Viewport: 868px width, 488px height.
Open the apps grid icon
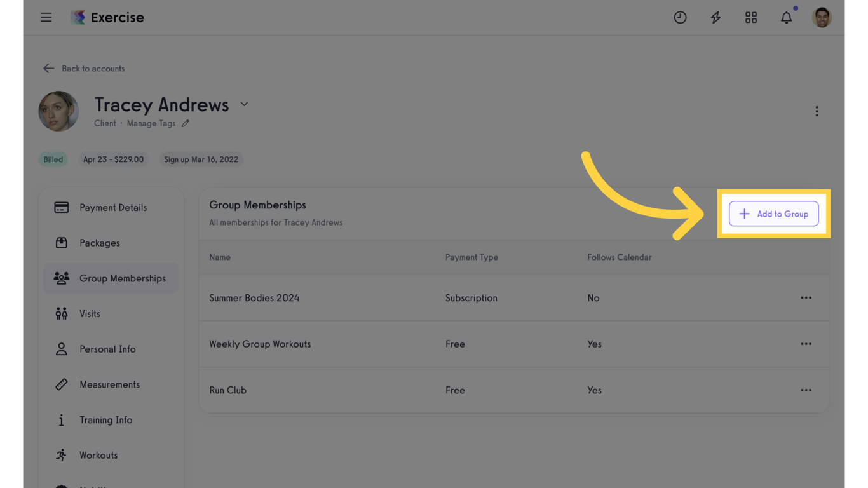751,17
